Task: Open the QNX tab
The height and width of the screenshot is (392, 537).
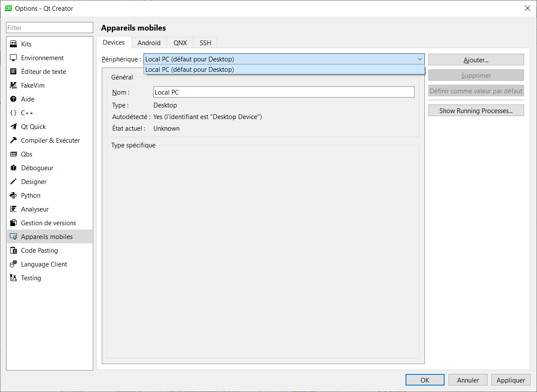Action: (x=180, y=43)
